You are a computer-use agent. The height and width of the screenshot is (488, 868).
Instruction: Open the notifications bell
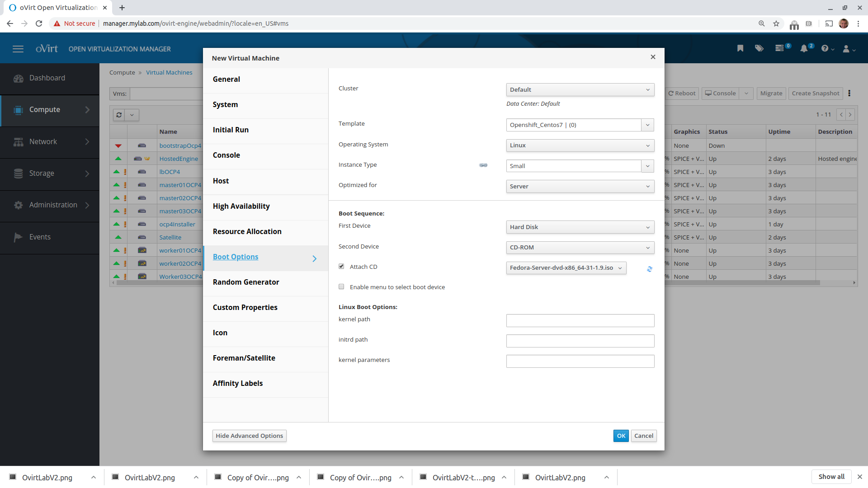pos(804,48)
